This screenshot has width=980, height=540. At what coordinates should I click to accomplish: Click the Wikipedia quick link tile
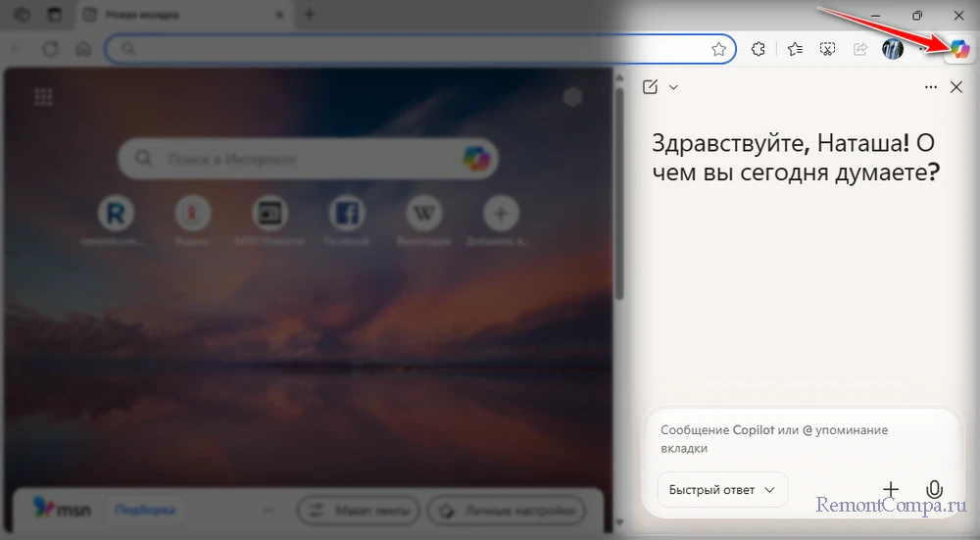[x=424, y=212]
